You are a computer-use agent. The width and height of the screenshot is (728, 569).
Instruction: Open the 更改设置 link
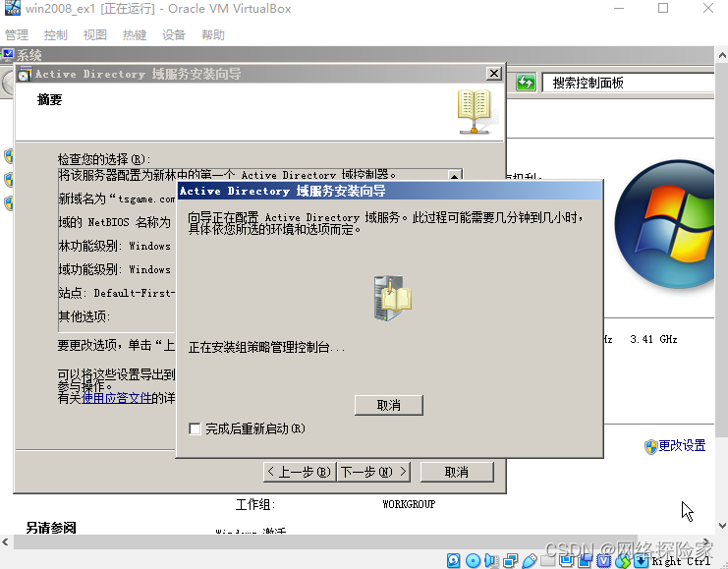[x=682, y=445]
